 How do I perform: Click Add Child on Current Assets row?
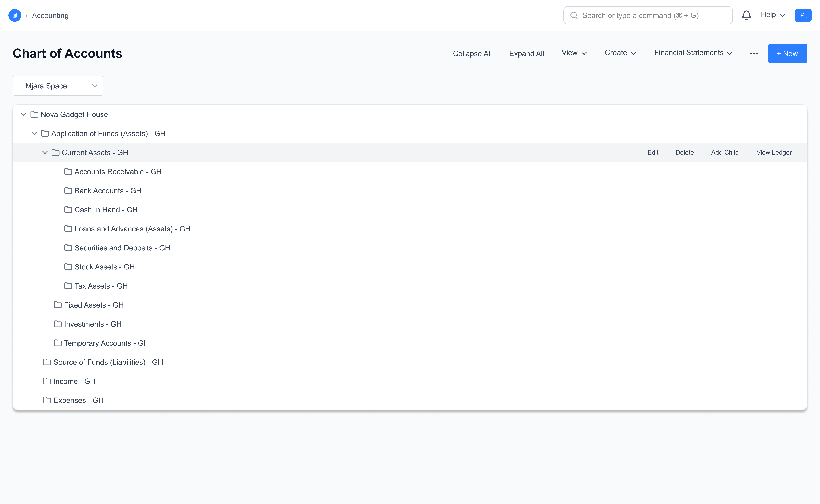point(725,152)
